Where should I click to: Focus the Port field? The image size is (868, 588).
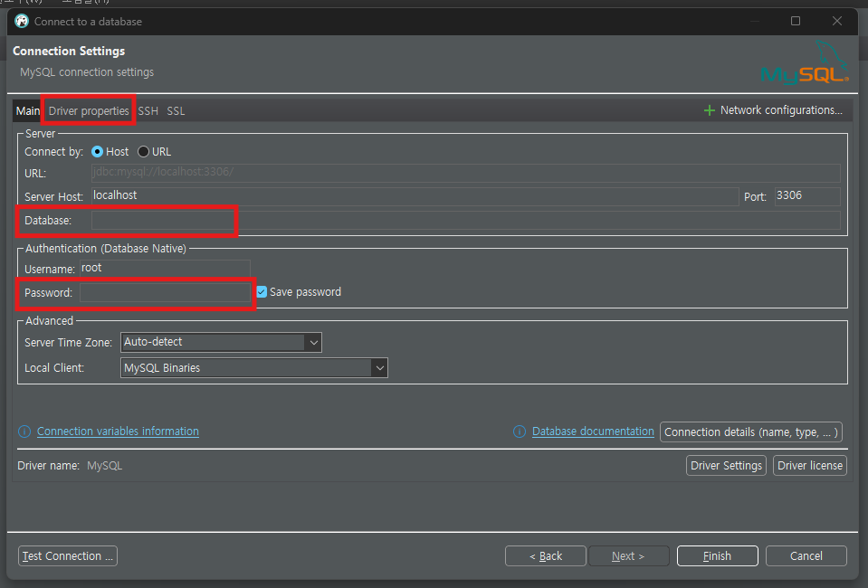[807, 195]
